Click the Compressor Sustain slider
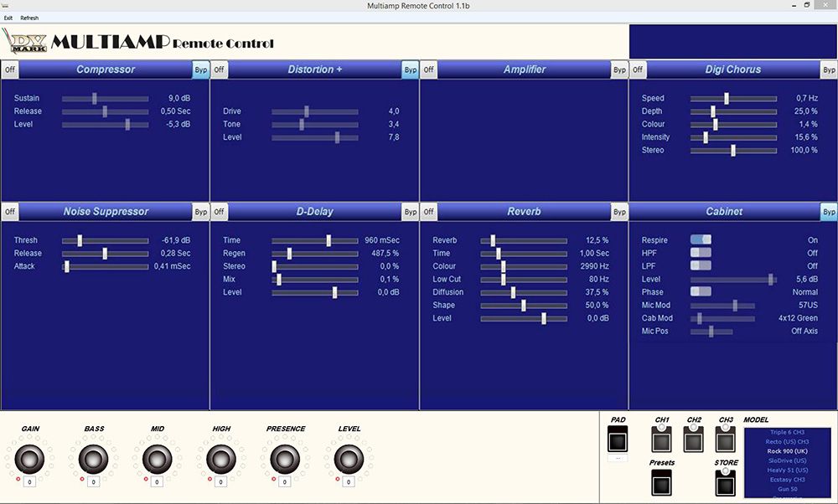Image resolution: width=838 pixels, height=504 pixels. 106,98
